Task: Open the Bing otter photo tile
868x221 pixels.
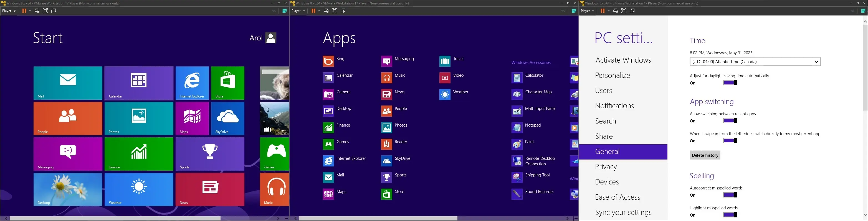Action: coord(274,83)
